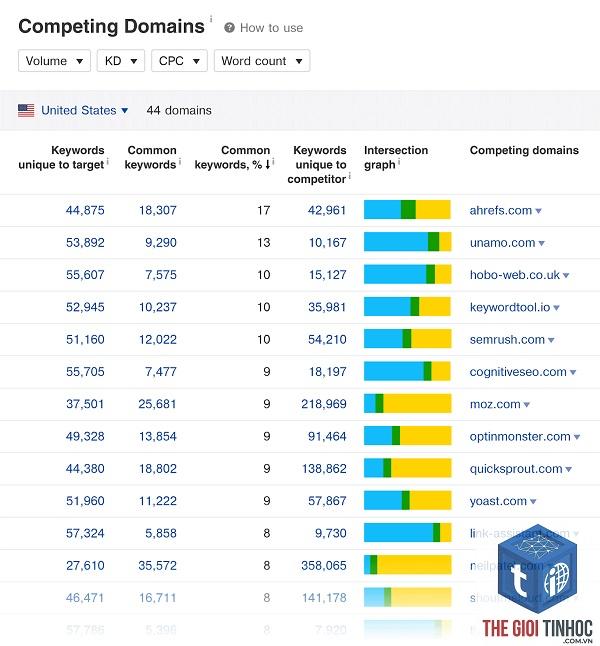Click 9,290 common keywords value

click(x=161, y=243)
